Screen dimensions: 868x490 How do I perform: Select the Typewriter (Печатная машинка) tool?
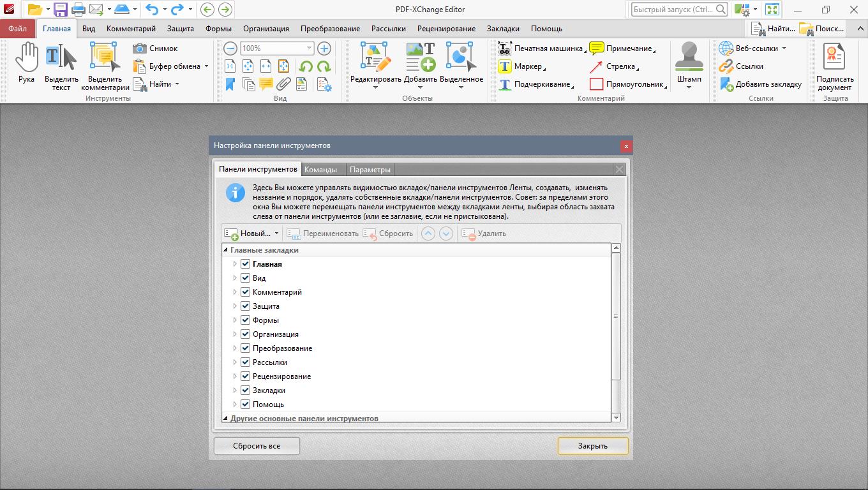[x=542, y=48]
